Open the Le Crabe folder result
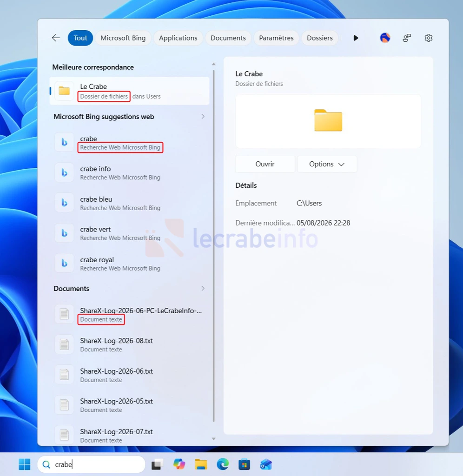Screen dimensions: 463x476 coord(129,91)
